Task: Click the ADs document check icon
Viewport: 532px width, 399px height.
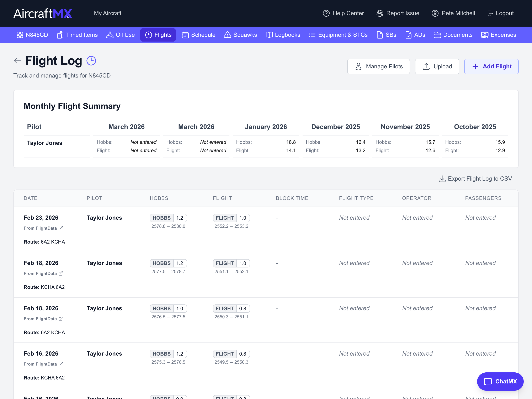Action: [408, 35]
